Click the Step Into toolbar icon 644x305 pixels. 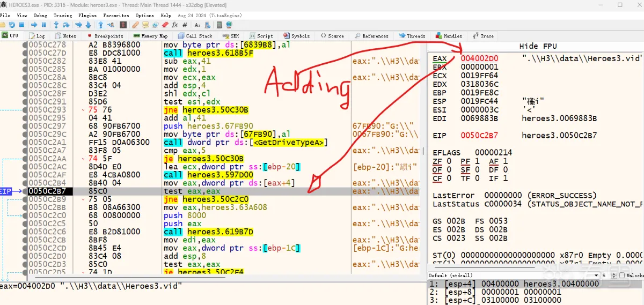(55, 25)
